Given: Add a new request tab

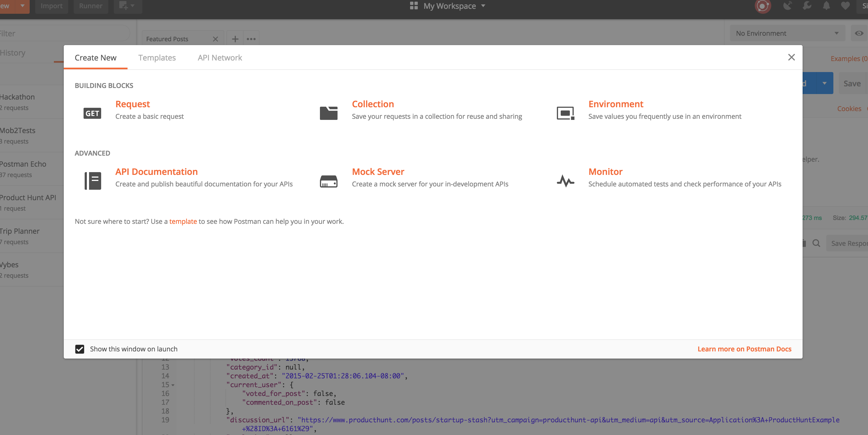Looking at the screenshot, I should (x=235, y=39).
